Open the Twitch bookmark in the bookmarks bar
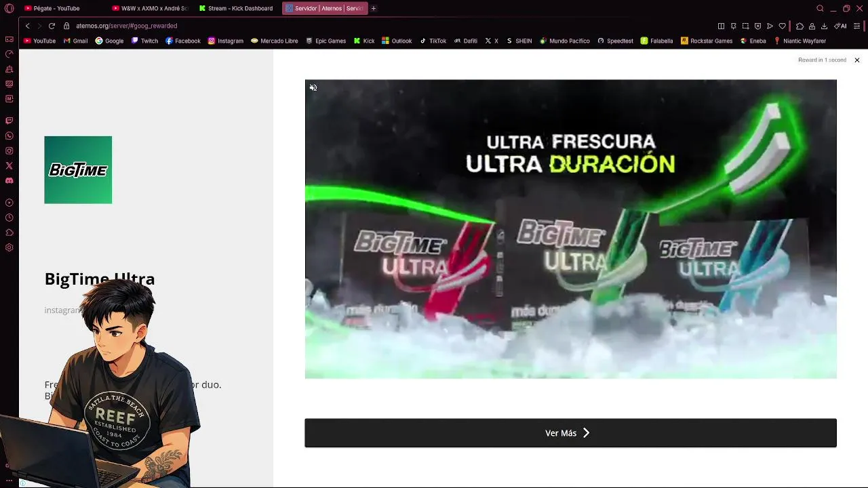868x488 pixels. (x=144, y=41)
